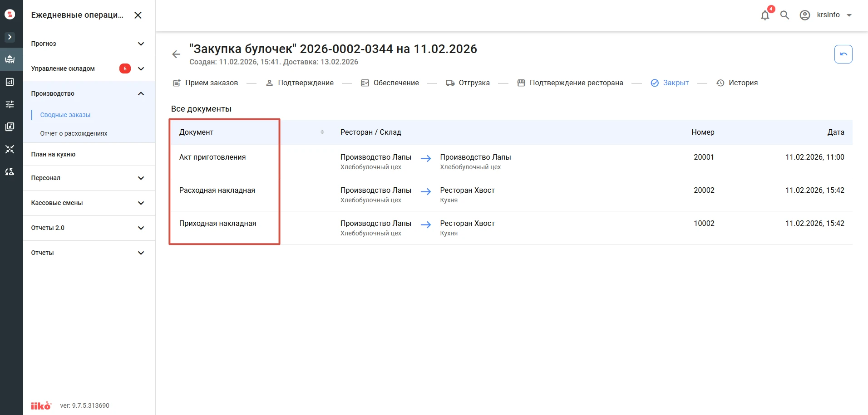The height and width of the screenshot is (415, 868).
Task: Click the back arrow beside order title
Action: tap(176, 54)
